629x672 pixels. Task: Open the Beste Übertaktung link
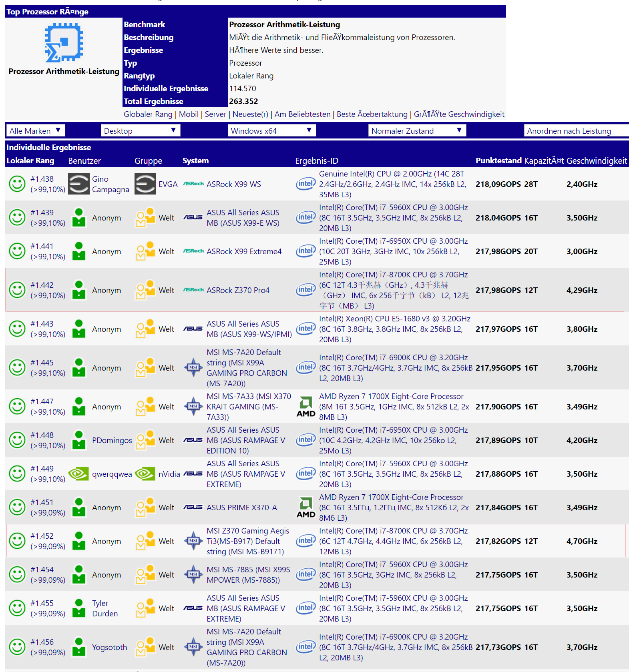point(372,114)
